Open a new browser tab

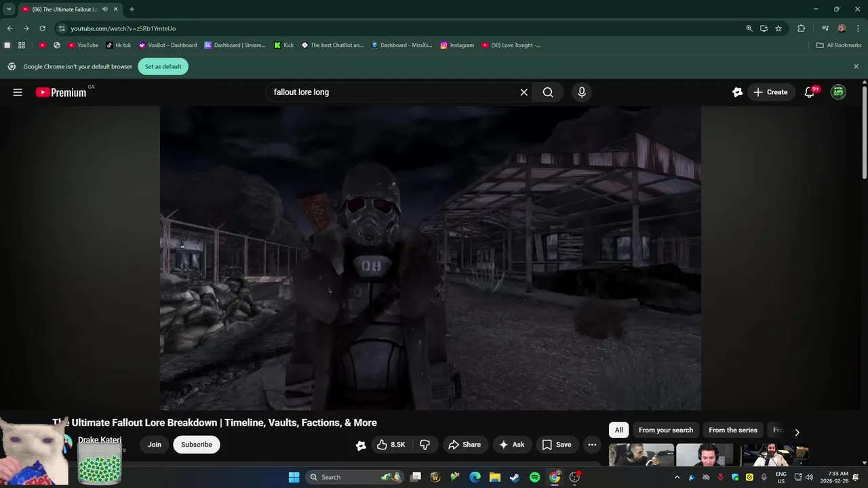click(132, 9)
